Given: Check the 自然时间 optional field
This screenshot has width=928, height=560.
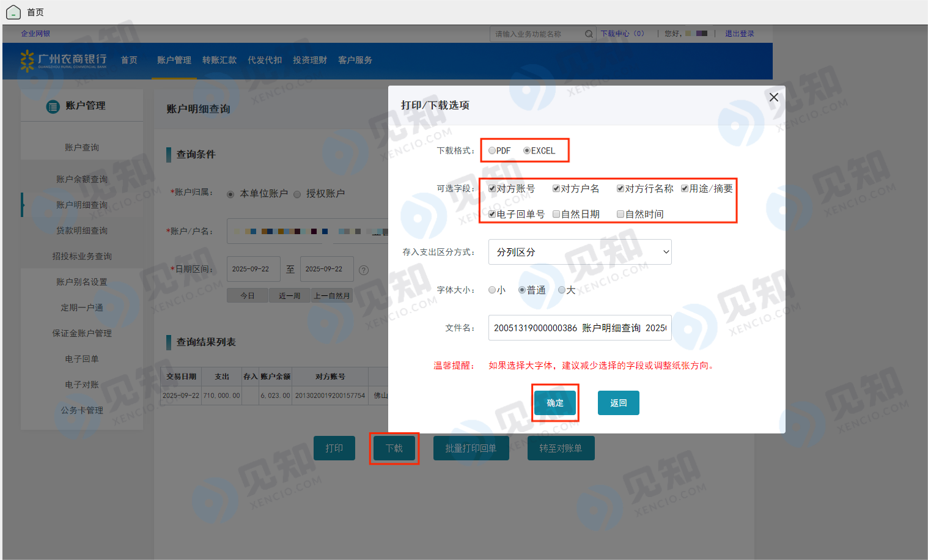Looking at the screenshot, I should tap(621, 215).
